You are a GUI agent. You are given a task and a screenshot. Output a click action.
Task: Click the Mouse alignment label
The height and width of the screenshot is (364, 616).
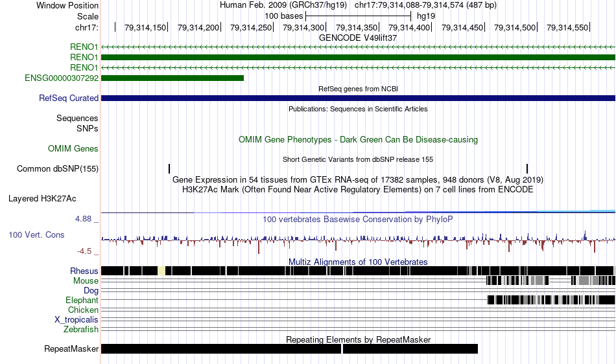(86, 281)
